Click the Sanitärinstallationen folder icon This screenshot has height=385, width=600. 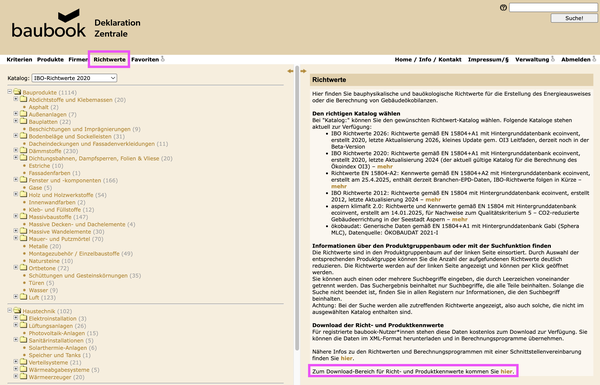tap(23, 340)
